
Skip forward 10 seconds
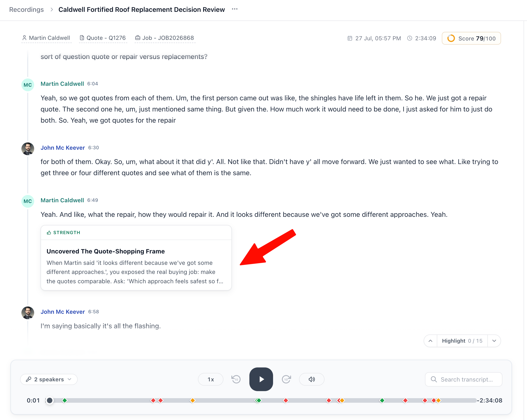286,379
